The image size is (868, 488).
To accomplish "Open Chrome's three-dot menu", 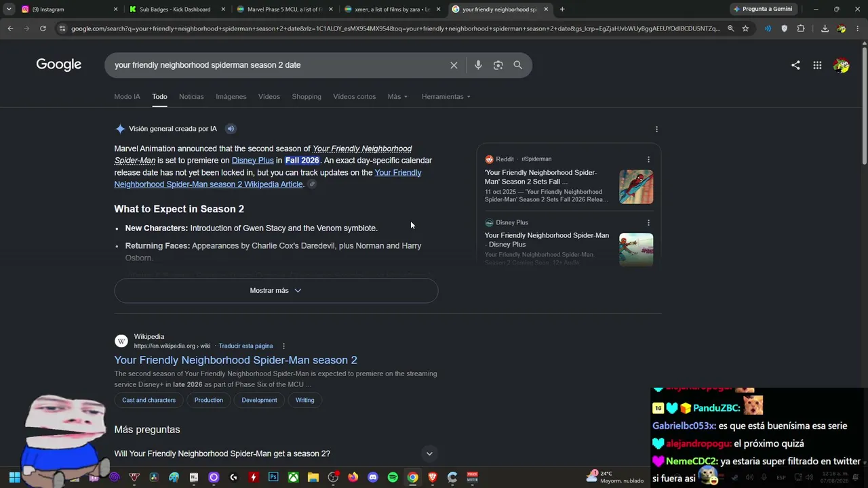I will point(858,28).
